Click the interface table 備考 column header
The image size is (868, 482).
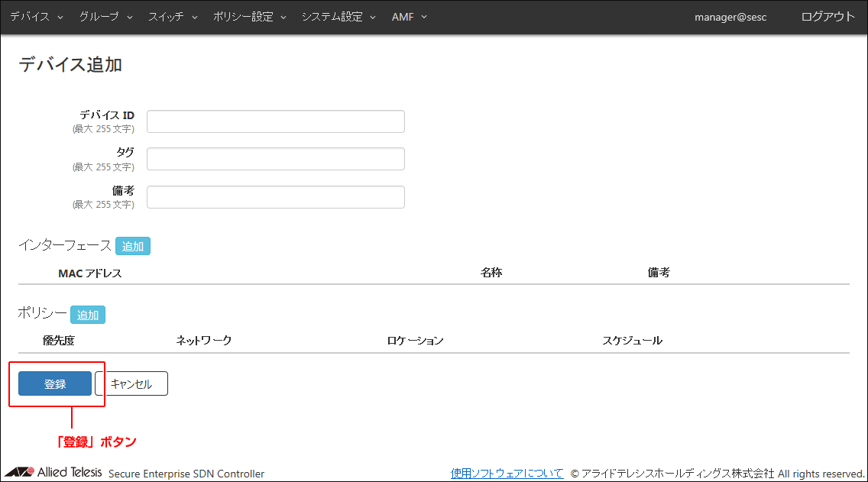659,272
